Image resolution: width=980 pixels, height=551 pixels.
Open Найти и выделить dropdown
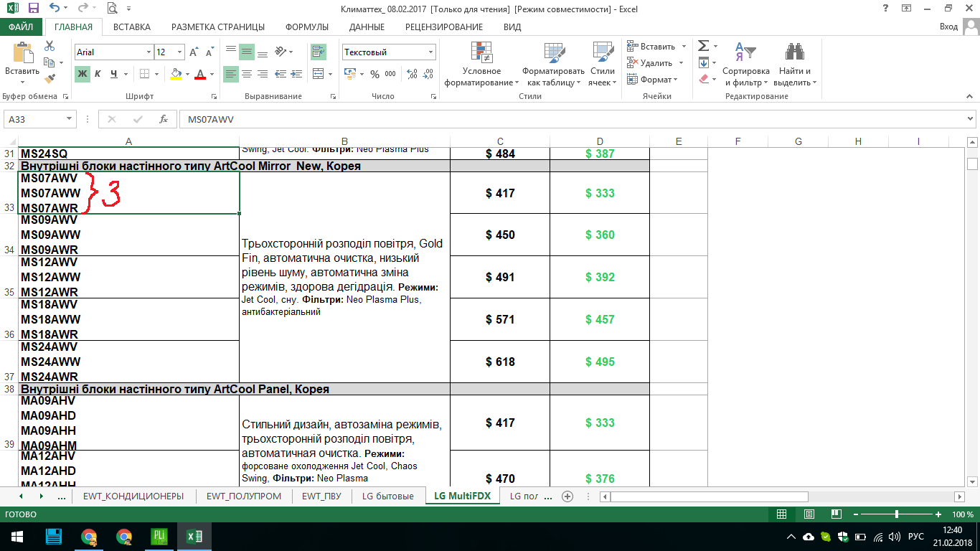coord(795,64)
